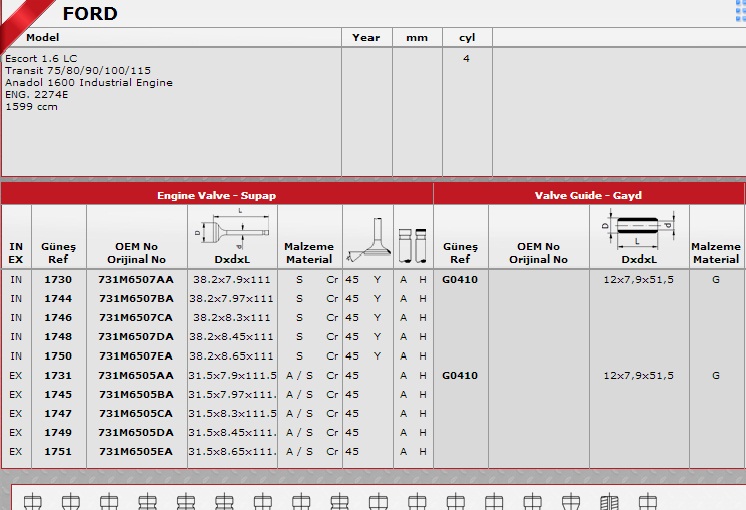The image size is (746, 510).
Task: Click Güneş ref 1748
Action: [58, 337]
